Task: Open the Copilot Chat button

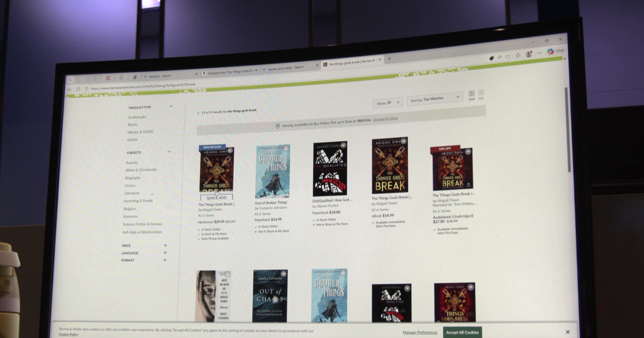Action: 555,52
